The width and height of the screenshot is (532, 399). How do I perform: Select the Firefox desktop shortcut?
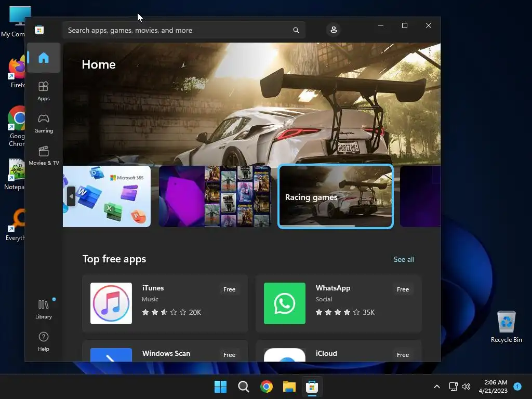pyautogui.click(x=16, y=72)
